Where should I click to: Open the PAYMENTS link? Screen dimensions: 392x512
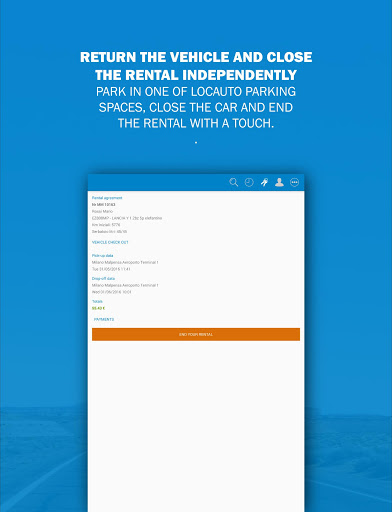click(x=104, y=319)
